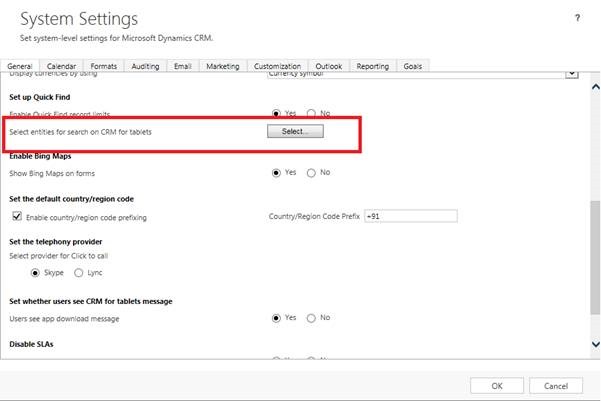Uncheck Enable country/region code prefixing

(x=17, y=216)
